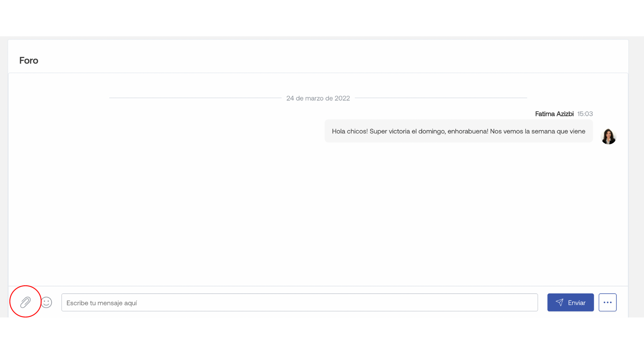Click the date label 24 de marzo de 2022
The height and width of the screenshot is (362, 644).
coord(318,98)
